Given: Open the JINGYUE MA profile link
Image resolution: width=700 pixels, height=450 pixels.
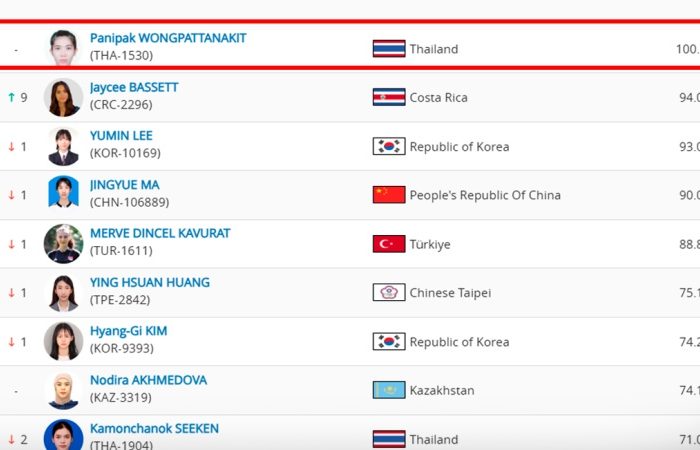Looking at the screenshot, I should [124, 185].
